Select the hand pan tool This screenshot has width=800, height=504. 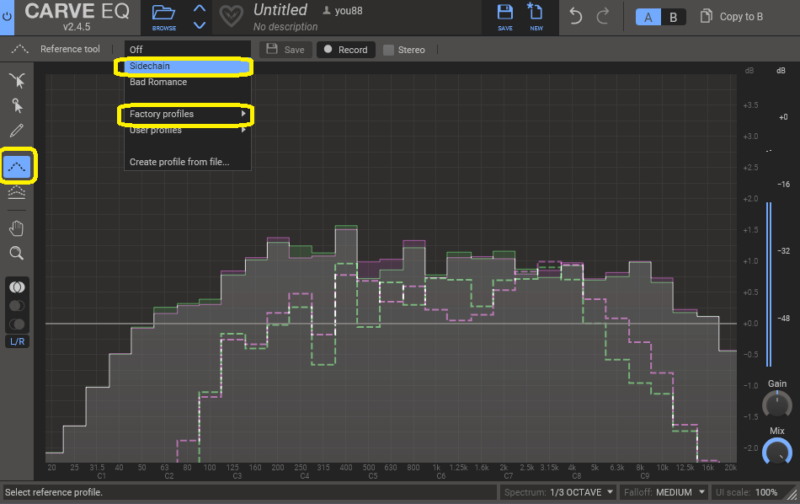pos(17,229)
